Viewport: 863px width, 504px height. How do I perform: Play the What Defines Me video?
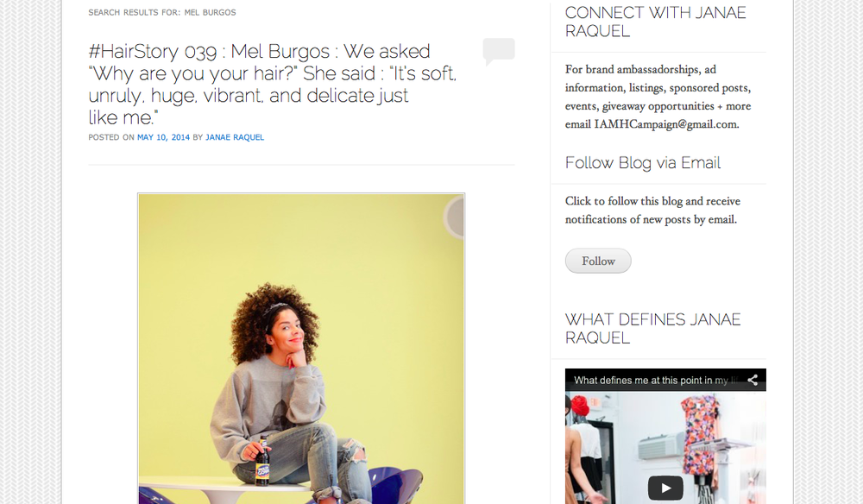[665, 488]
